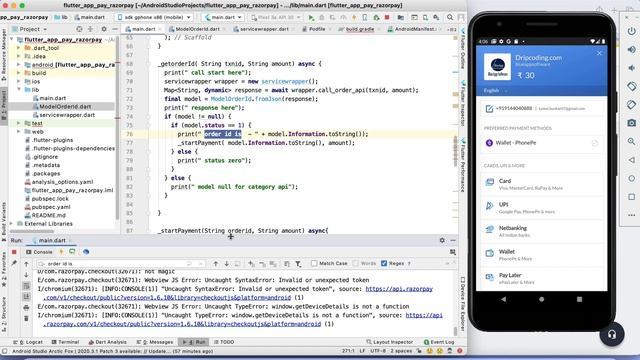640x360 pixels.
Task: Click the editor vertical scrollbar thumb
Action: pyautogui.click(x=455, y=151)
